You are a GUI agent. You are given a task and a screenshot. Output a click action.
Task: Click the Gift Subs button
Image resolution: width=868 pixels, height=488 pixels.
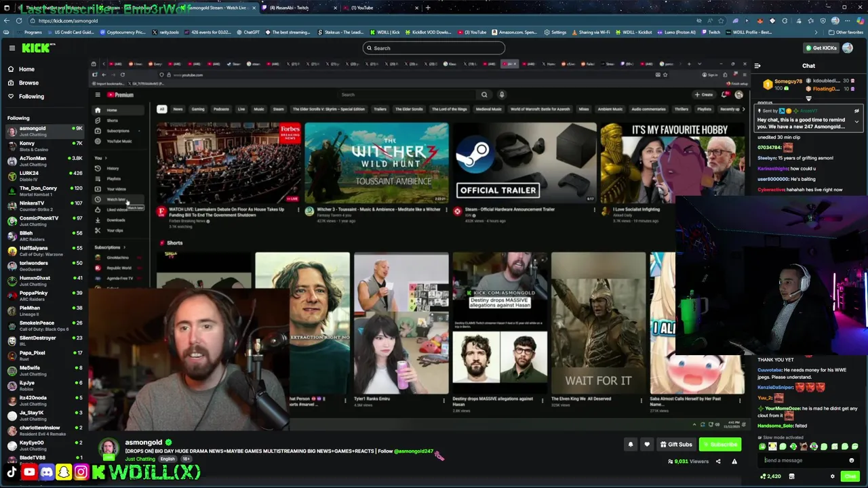[677, 445]
